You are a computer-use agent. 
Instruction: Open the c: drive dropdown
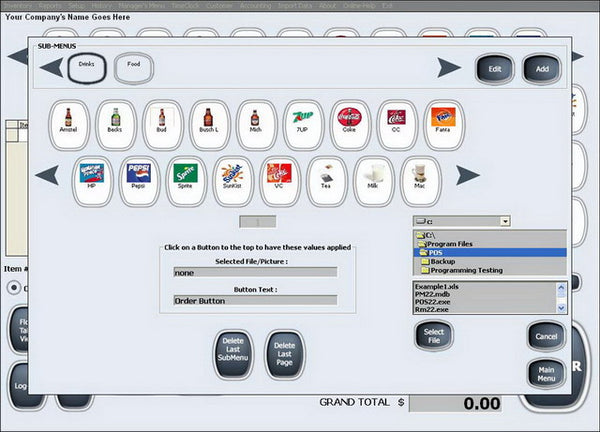[505, 221]
